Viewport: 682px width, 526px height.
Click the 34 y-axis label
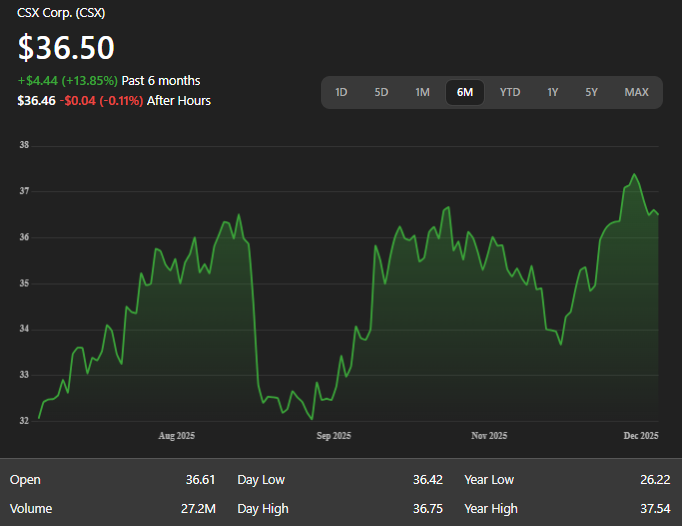point(24,328)
